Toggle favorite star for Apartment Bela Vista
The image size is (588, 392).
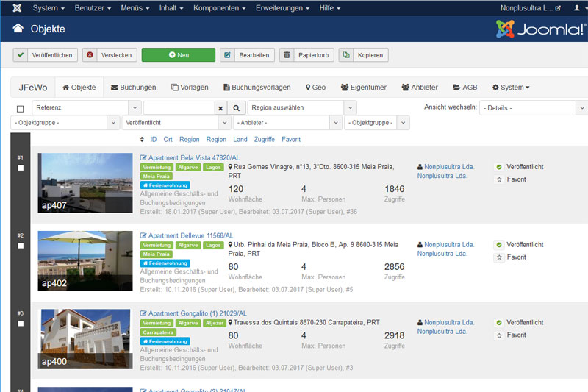(499, 179)
